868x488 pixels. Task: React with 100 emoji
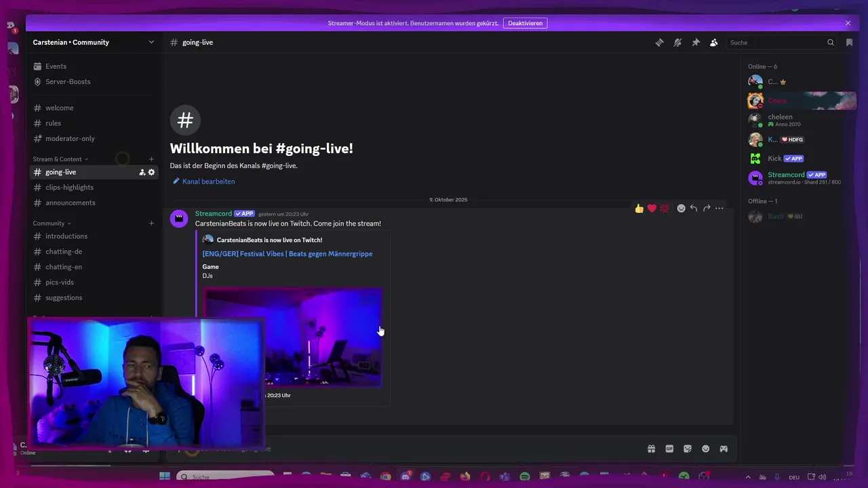tap(665, 209)
